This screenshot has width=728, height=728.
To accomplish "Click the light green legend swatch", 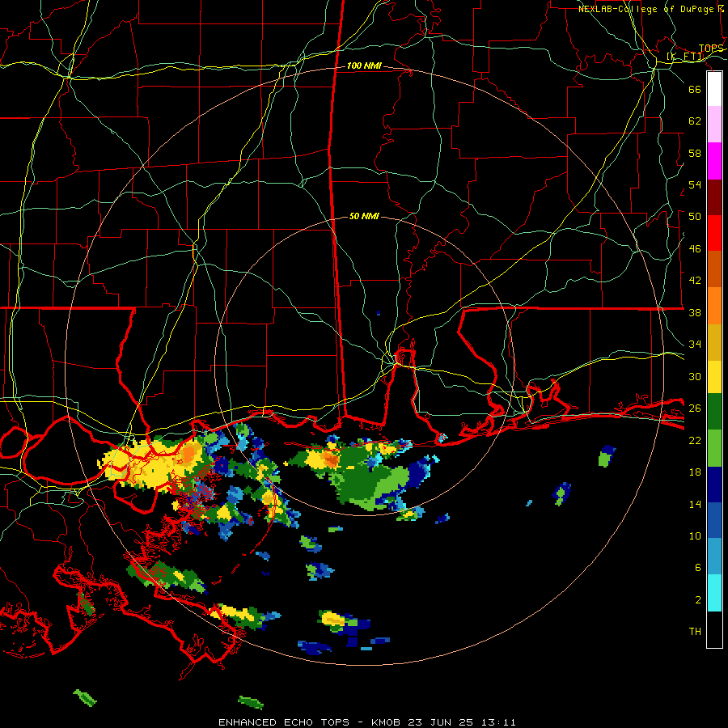I will [x=714, y=448].
